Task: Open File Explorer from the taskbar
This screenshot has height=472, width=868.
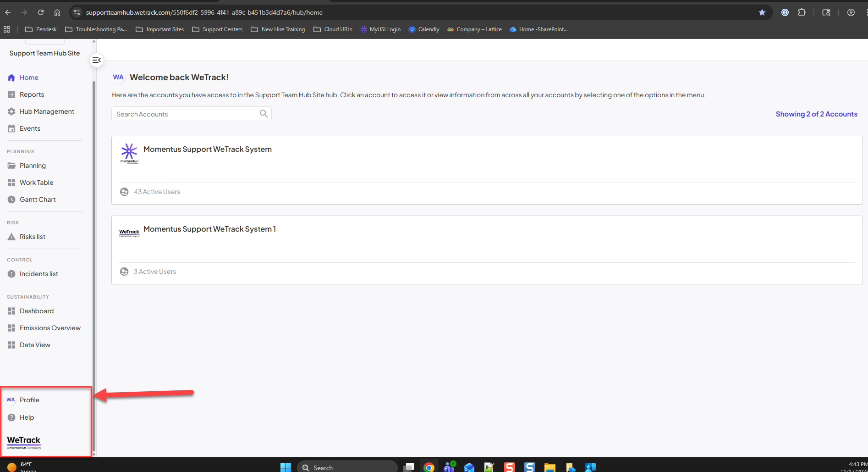Action: [x=549, y=467]
